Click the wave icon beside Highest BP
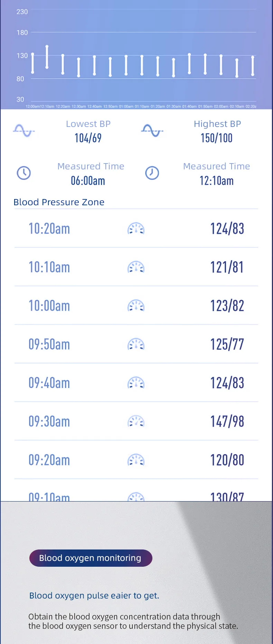 pos(152,131)
